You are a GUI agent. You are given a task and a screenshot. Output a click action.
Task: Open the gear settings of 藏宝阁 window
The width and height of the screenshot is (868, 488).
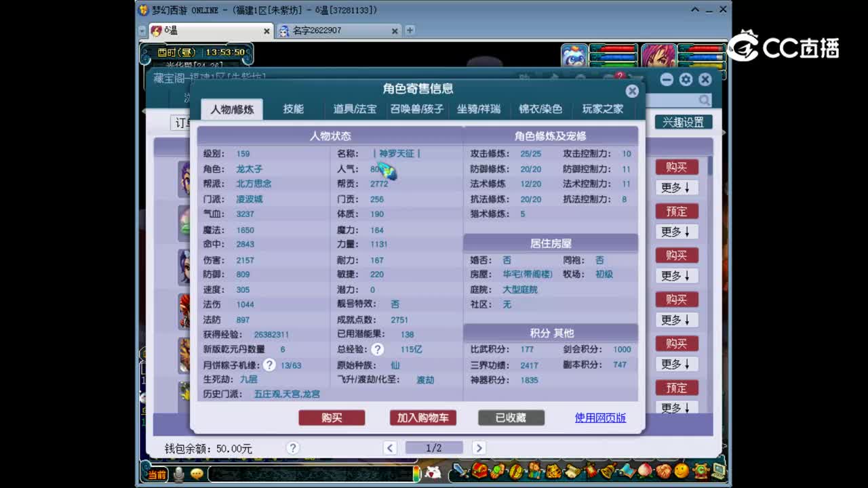686,79
